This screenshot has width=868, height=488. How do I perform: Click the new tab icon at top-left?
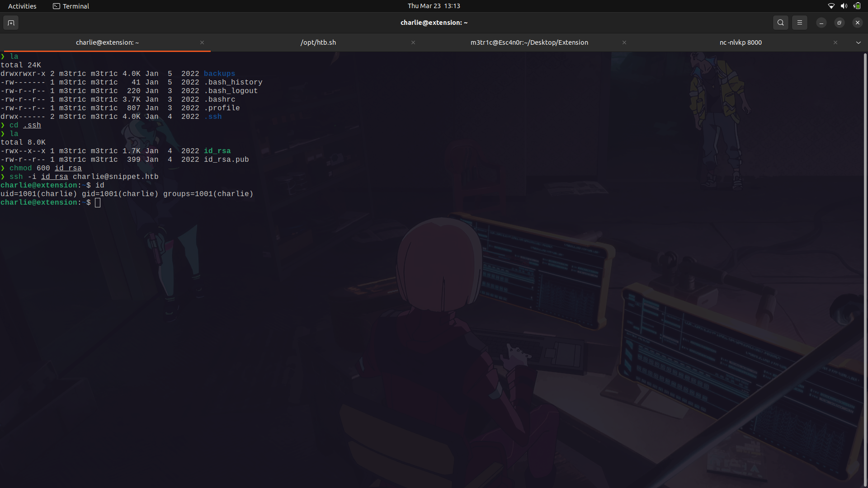click(x=10, y=23)
